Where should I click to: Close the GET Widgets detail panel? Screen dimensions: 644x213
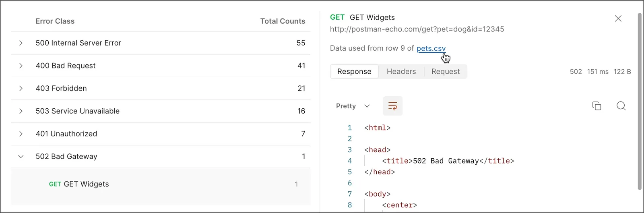click(618, 19)
